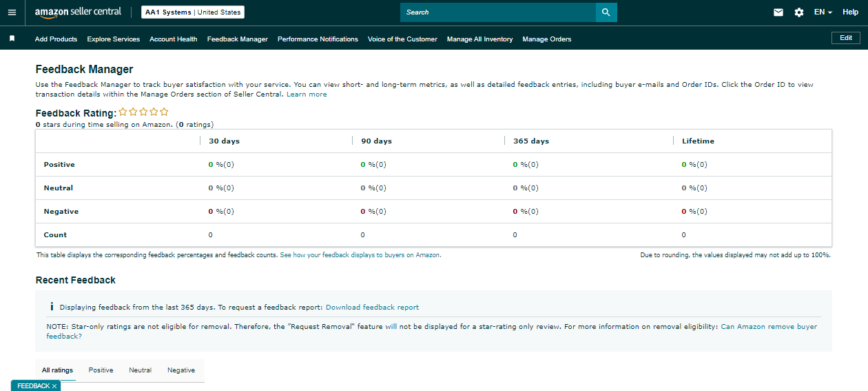Click into the Search input field

click(498, 12)
